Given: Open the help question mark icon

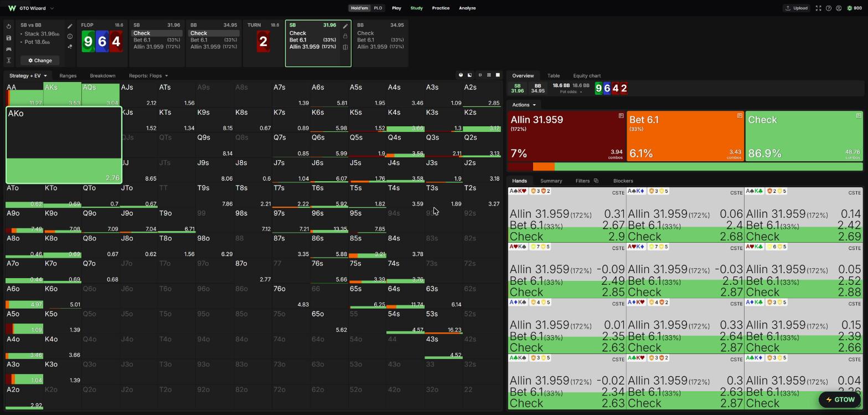Looking at the screenshot, I should coord(828,8).
